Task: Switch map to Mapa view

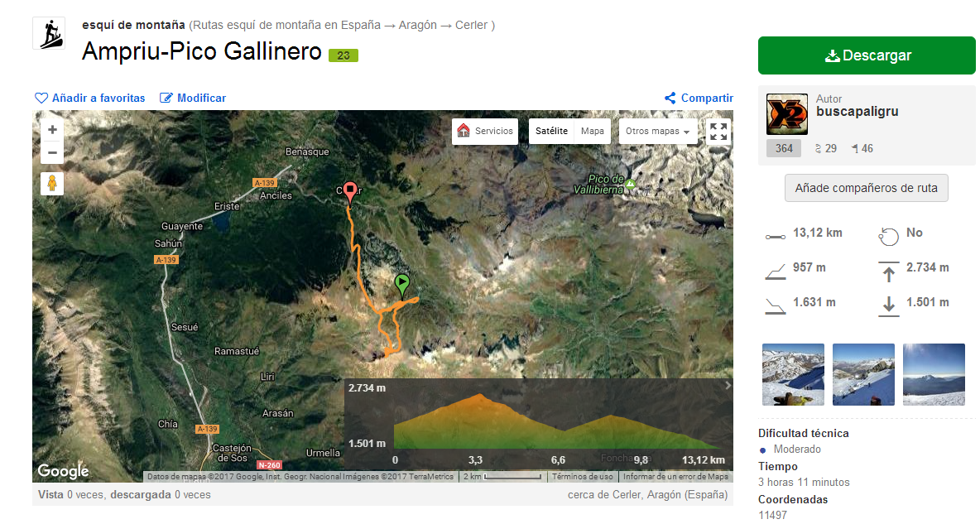Action: (593, 132)
